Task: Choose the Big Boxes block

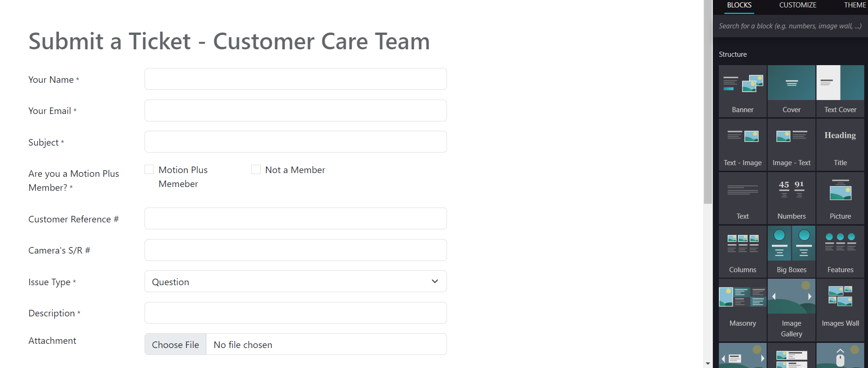Action: [x=791, y=251]
